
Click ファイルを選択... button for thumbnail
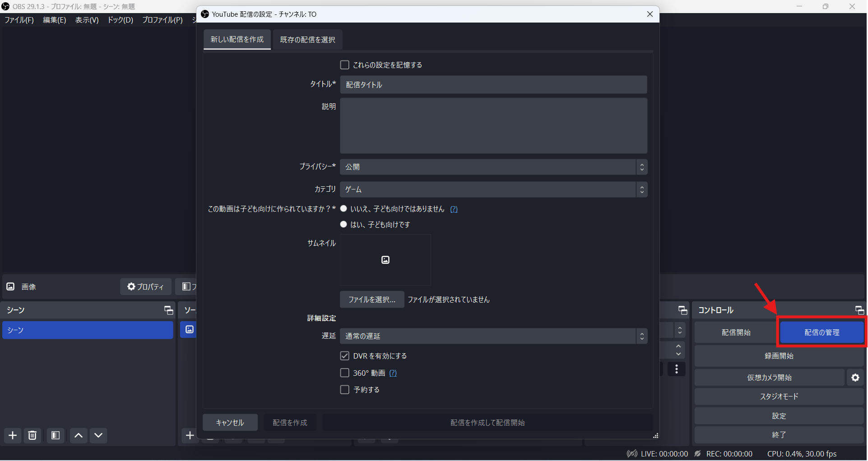pos(372,300)
